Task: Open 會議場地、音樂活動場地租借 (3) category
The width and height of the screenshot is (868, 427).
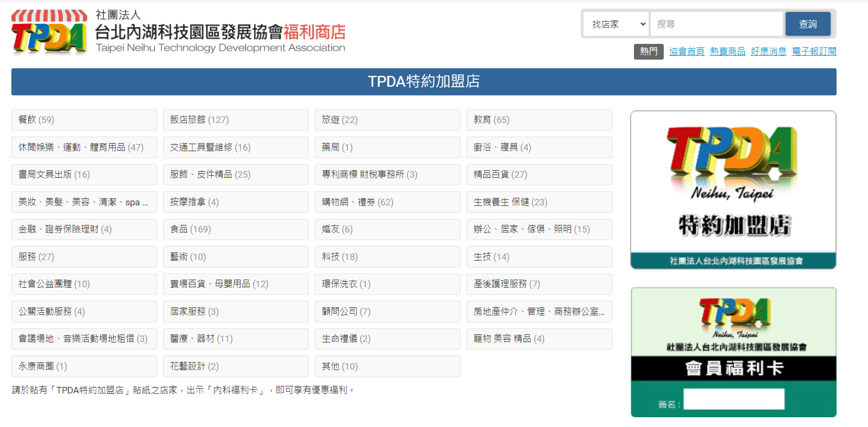Action: (84, 339)
